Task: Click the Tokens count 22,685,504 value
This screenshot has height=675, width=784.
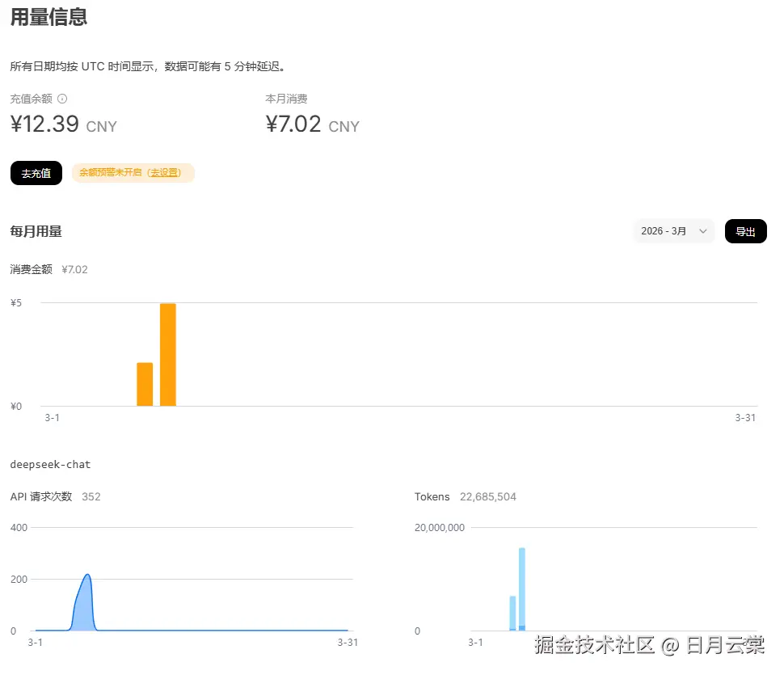Action: [487, 496]
